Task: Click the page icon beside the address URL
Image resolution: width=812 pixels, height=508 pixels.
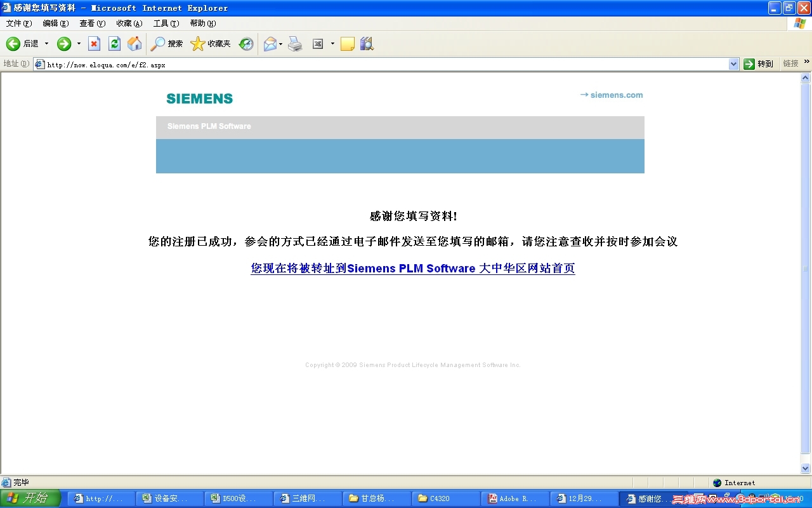Action: (x=39, y=64)
